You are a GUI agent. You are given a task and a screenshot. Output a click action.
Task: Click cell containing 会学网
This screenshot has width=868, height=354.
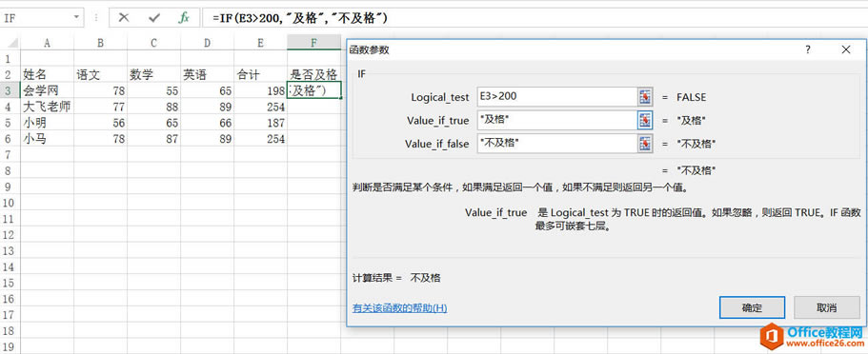[47, 90]
